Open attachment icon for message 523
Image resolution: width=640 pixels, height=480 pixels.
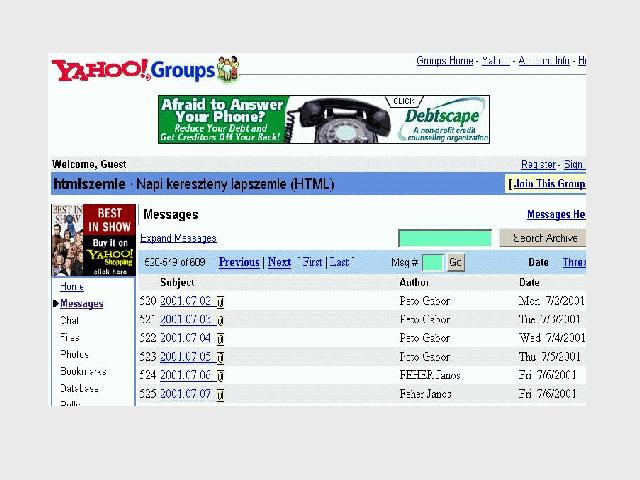coord(220,357)
